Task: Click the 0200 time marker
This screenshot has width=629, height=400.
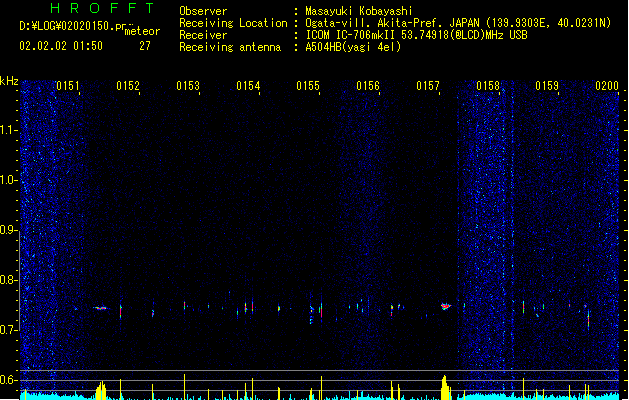Action: 607,86
